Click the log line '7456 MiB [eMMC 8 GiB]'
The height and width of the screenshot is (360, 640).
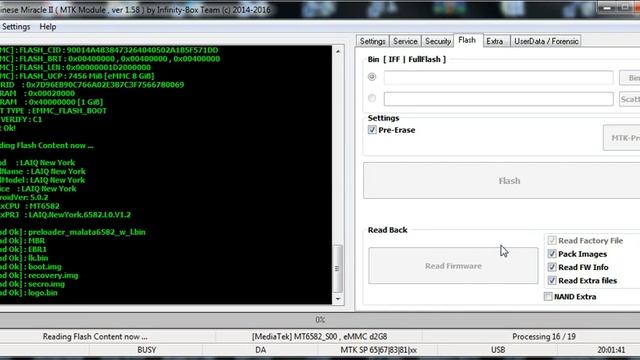tap(111, 76)
